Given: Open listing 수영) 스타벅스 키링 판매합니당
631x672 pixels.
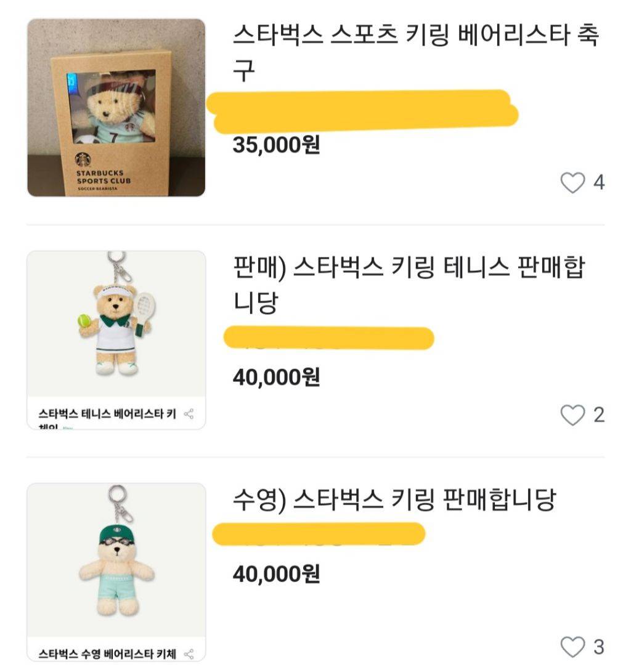Looking at the screenshot, I should point(394,500).
